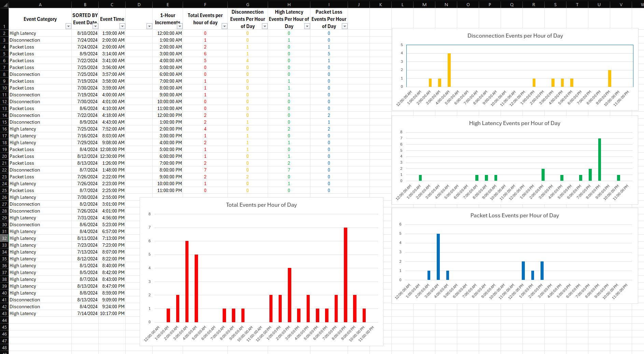Open the Total Events per hour filter arrow
The height and width of the screenshot is (354, 644).
click(x=224, y=26)
